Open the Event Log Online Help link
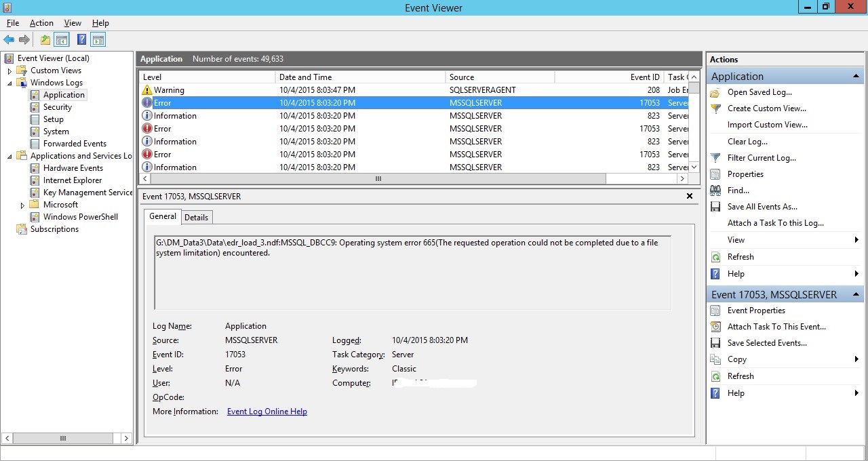This screenshot has width=868, height=461. coord(267,412)
